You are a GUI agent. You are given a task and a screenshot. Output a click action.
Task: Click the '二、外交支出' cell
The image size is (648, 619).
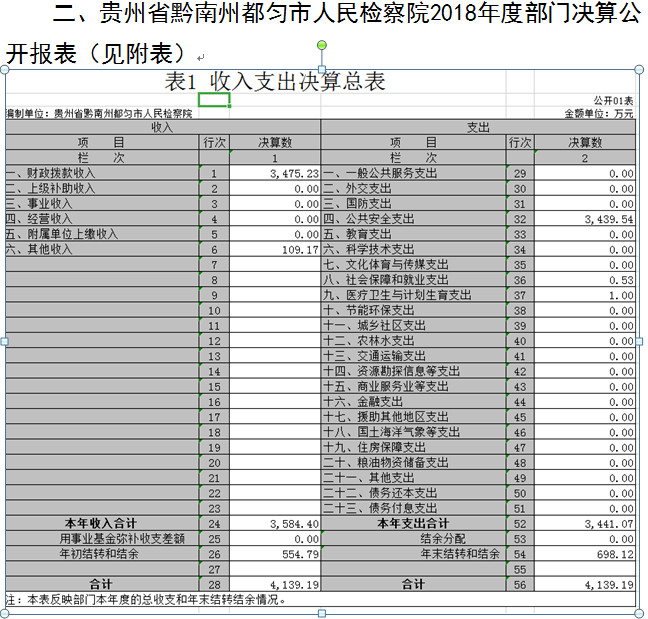pyautogui.click(x=413, y=188)
